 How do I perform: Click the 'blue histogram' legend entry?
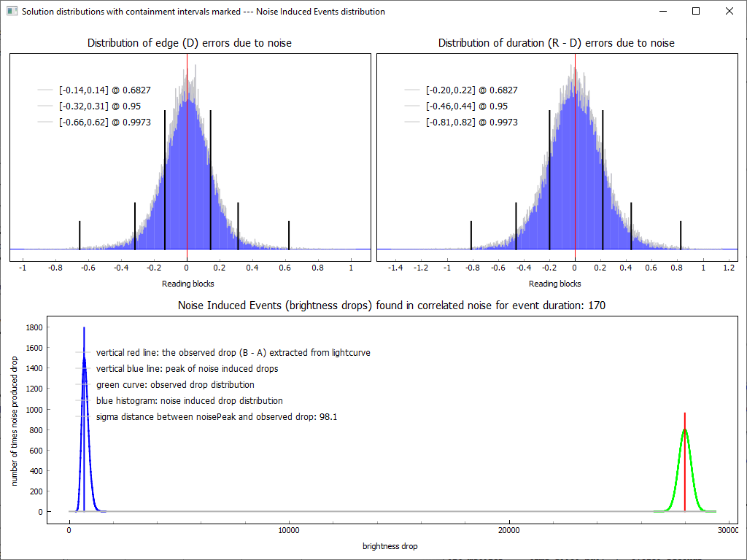click(189, 400)
